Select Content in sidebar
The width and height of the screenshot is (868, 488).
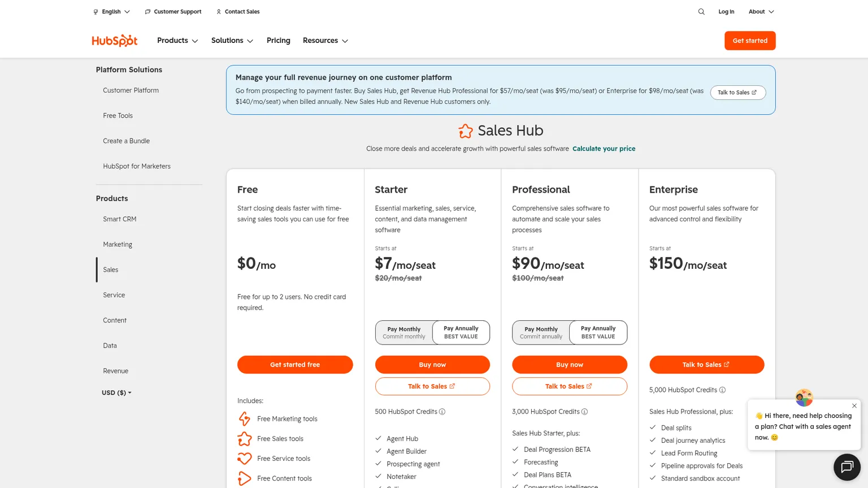[x=115, y=320]
